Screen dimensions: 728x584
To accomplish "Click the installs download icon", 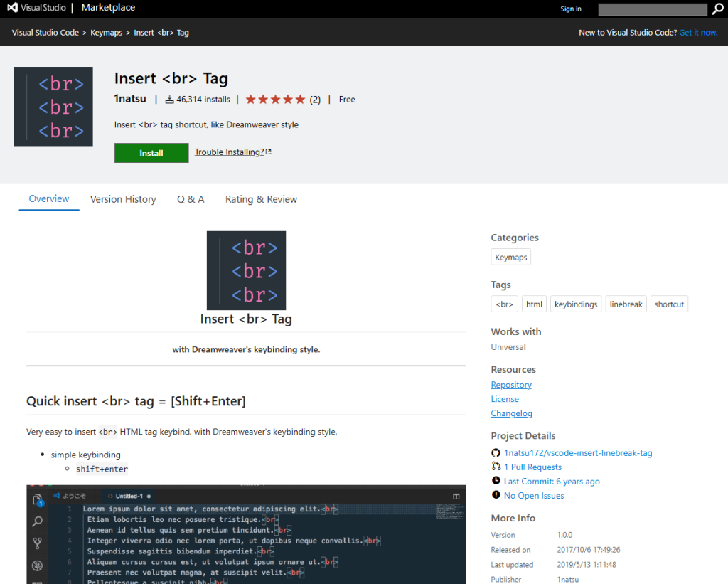I will tap(170, 100).
